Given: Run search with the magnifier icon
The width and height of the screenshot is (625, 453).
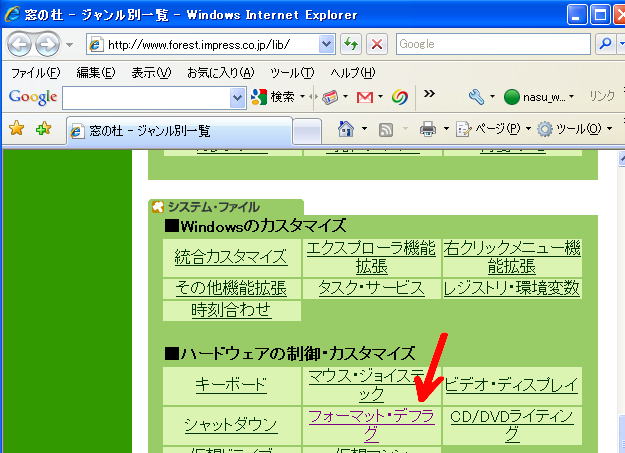Looking at the screenshot, I should click(x=605, y=44).
